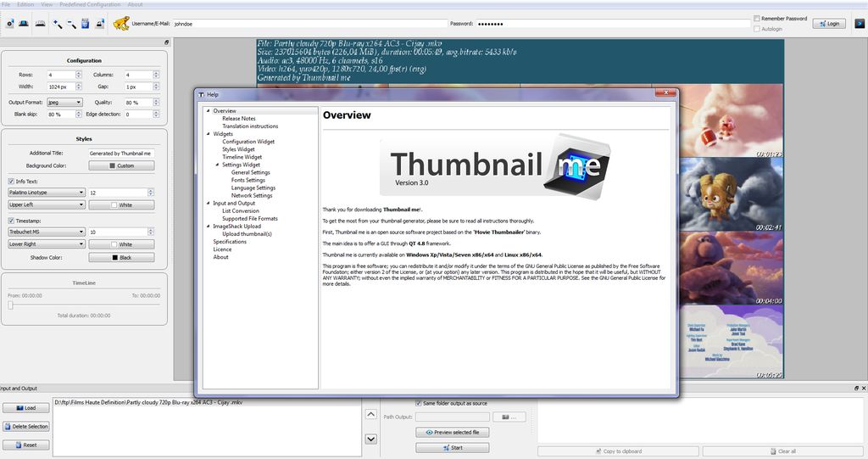Click the Reset button
The height and width of the screenshot is (459, 868).
26,445
